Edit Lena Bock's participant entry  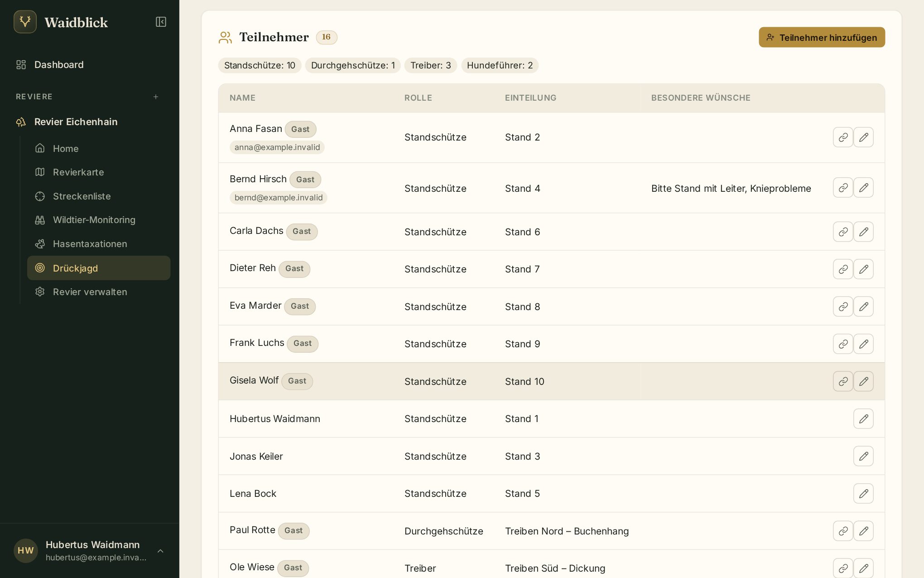[x=863, y=494]
